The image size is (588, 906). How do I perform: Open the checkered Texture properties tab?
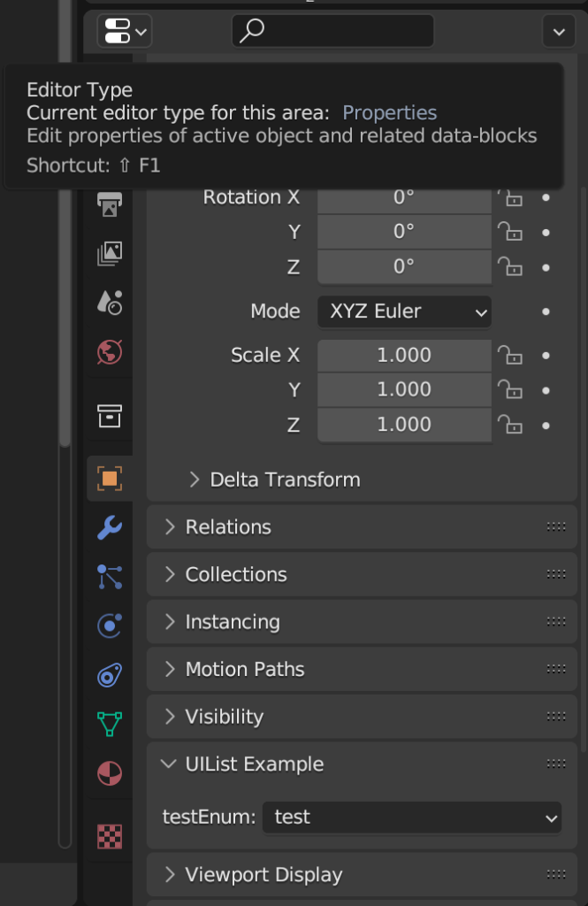coord(109,833)
